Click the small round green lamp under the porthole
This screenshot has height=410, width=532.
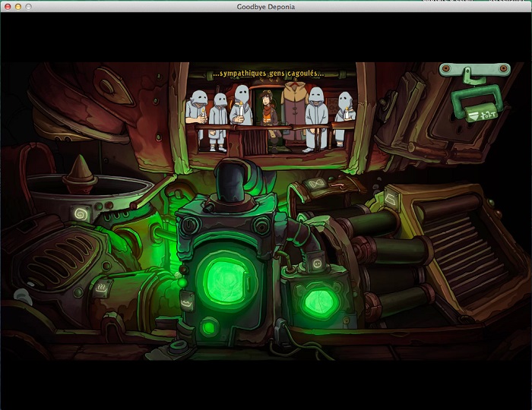click(209, 326)
